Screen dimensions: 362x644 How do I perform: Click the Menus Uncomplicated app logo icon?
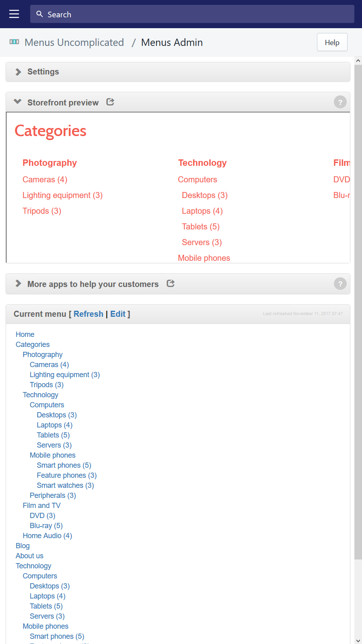point(14,42)
